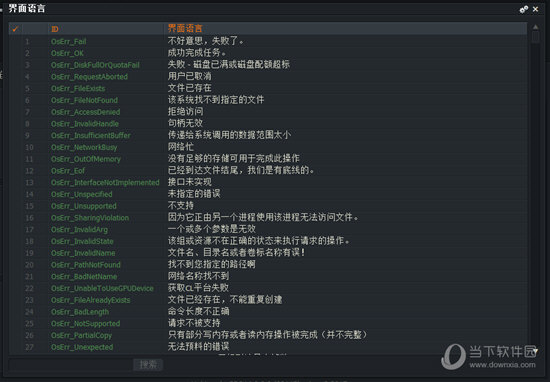
Task: Click the translation 不支持
Action: tap(181, 206)
